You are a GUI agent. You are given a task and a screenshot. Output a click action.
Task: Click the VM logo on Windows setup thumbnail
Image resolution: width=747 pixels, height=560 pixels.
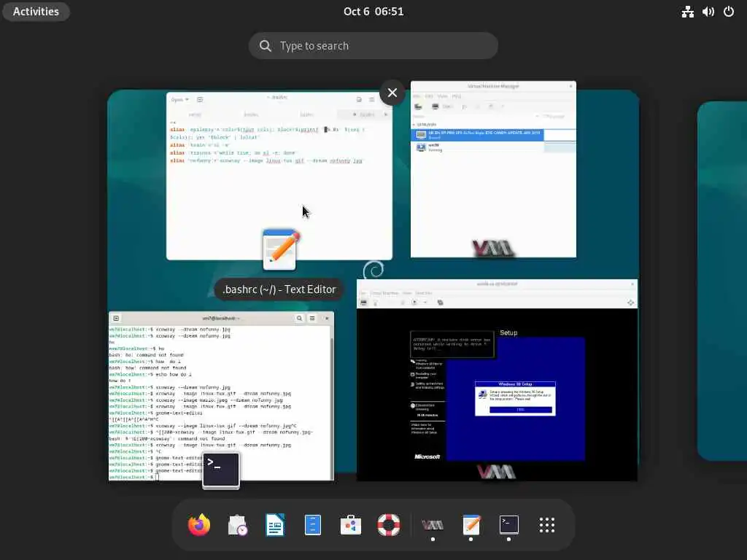point(496,472)
